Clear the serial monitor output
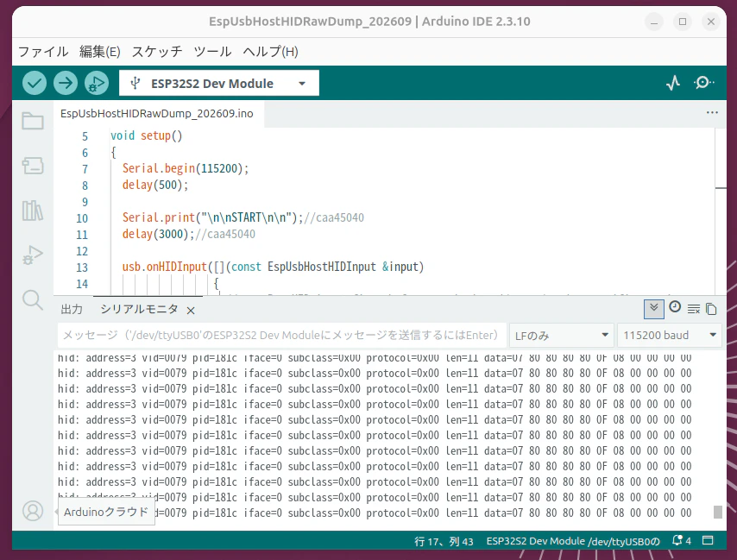Image resolution: width=737 pixels, height=560 pixels. coord(694,309)
